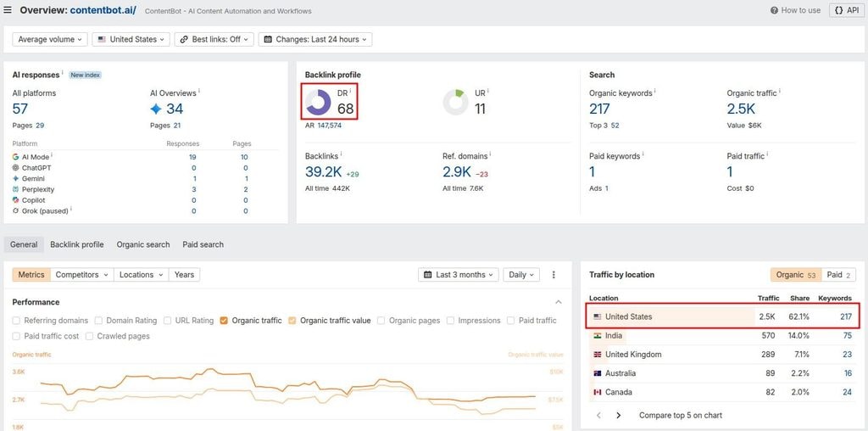868x431 pixels.
Task: Click the ChatGPT platform icon
Action: point(15,168)
